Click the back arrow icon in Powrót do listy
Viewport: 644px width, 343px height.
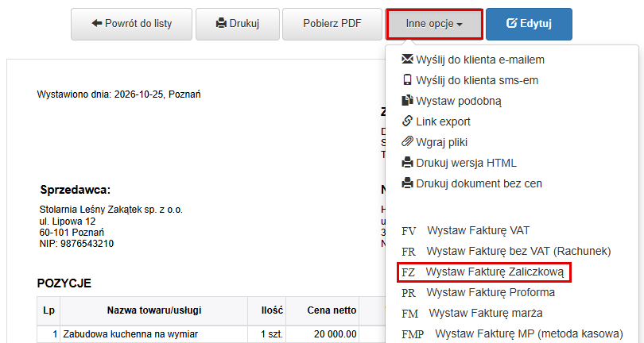pyautogui.click(x=97, y=23)
